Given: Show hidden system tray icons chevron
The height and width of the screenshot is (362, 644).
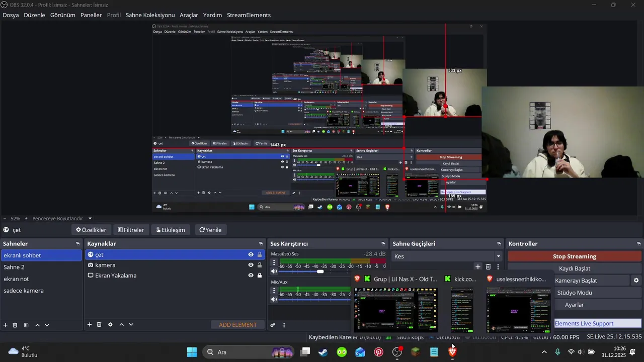Looking at the screenshot, I should tap(544, 352).
